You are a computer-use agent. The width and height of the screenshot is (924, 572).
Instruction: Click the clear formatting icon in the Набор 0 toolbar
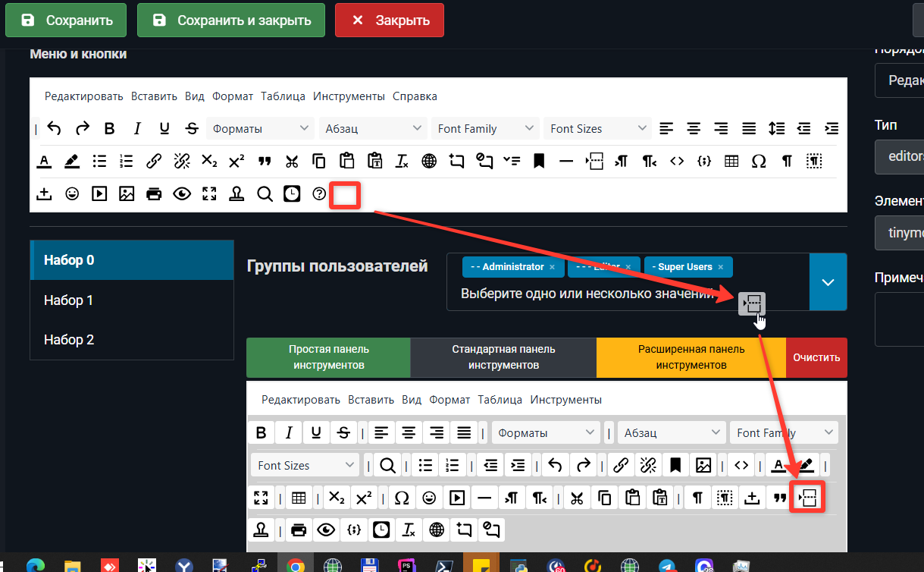[x=409, y=530]
